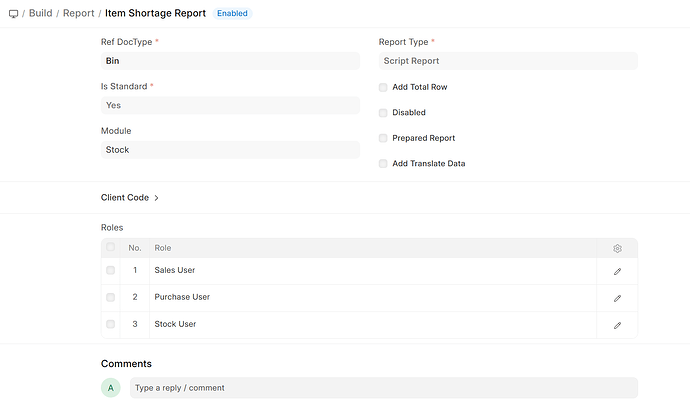Screen dimensions: 690x414
Task: Open the Roles table settings gear
Action: coord(617,248)
